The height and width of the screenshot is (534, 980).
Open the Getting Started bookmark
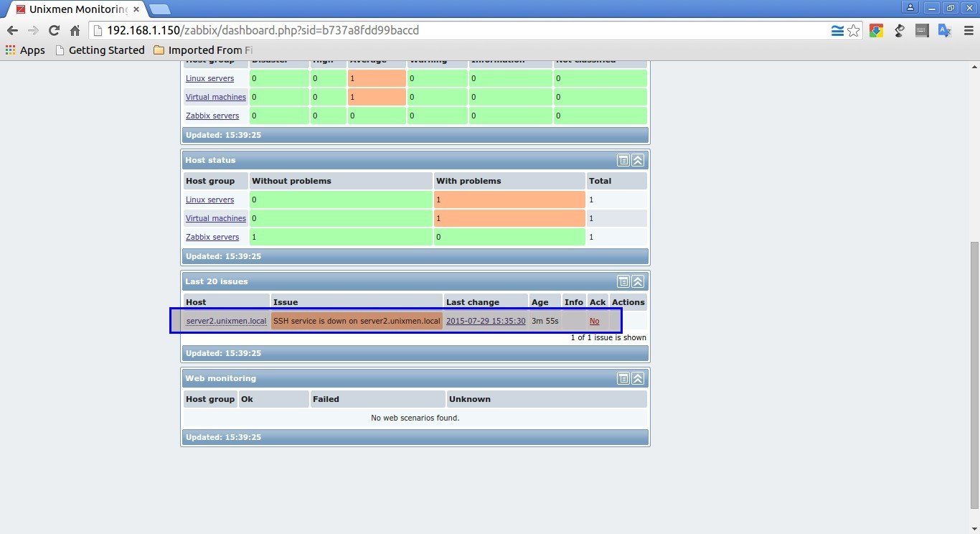tap(100, 50)
